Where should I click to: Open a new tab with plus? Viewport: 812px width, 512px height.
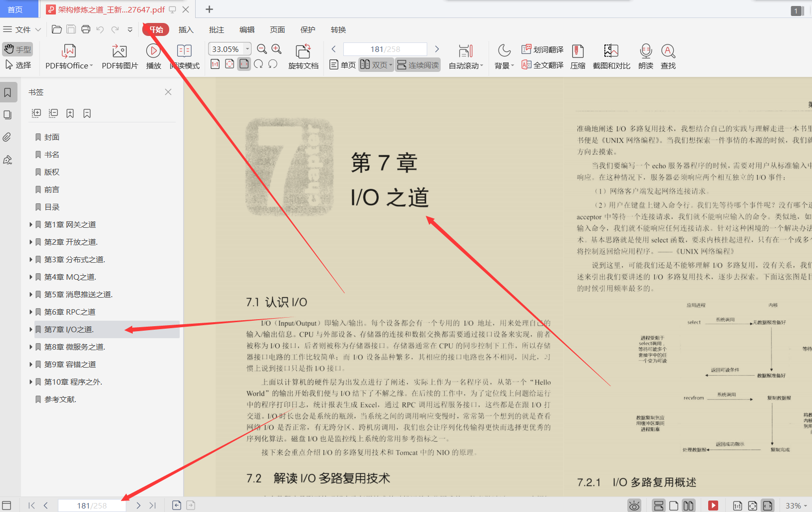tap(210, 9)
